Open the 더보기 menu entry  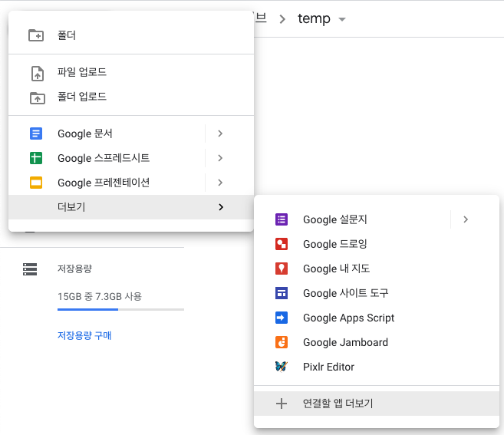pyautogui.click(x=131, y=207)
